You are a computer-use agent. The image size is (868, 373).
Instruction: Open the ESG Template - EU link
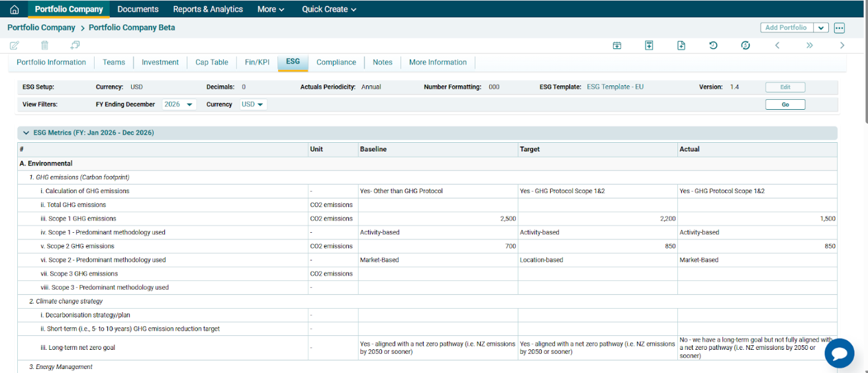(x=614, y=87)
